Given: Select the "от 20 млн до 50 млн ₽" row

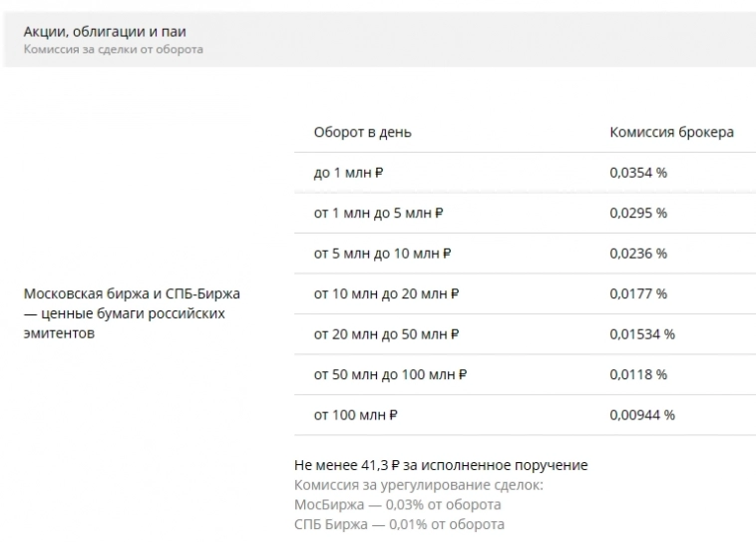Looking at the screenshot, I should (x=386, y=334).
